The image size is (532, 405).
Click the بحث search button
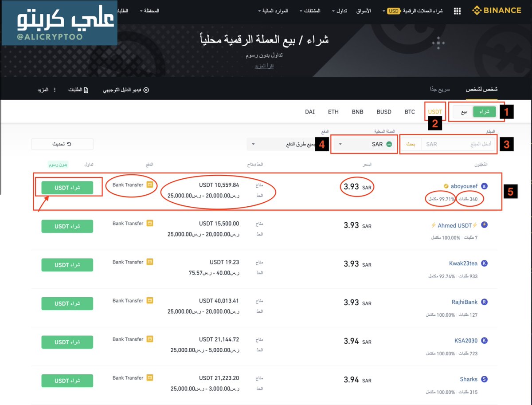[411, 144]
